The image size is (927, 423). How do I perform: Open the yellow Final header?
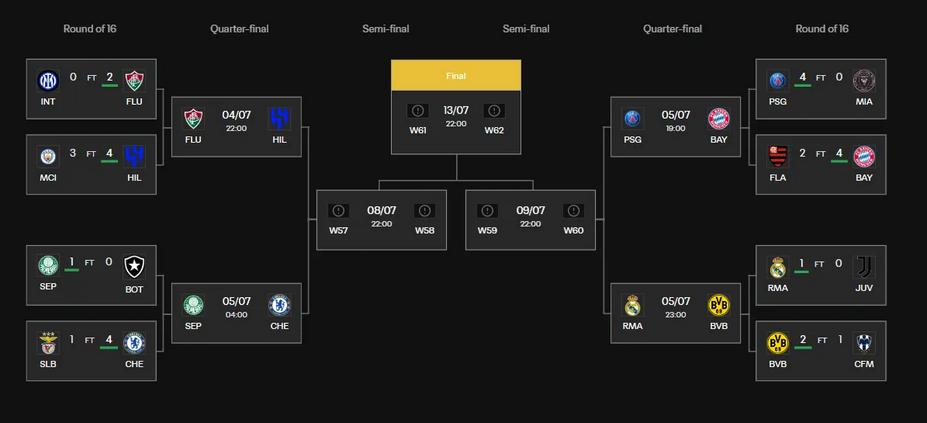click(x=456, y=76)
